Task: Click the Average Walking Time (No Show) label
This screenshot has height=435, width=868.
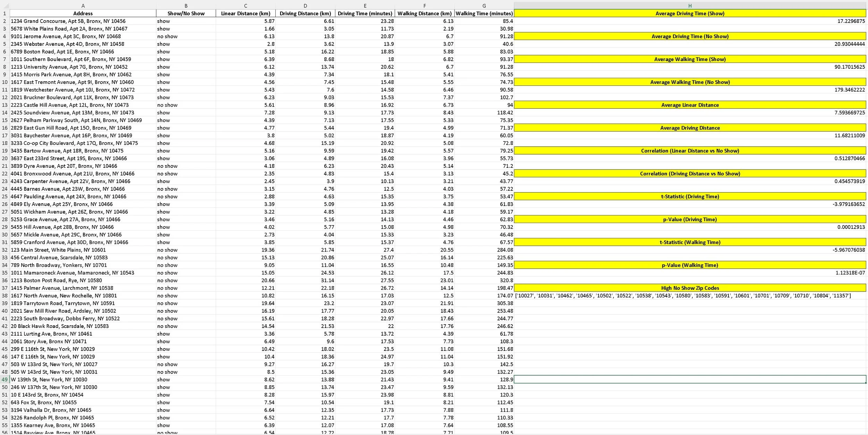Action: (690, 82)
